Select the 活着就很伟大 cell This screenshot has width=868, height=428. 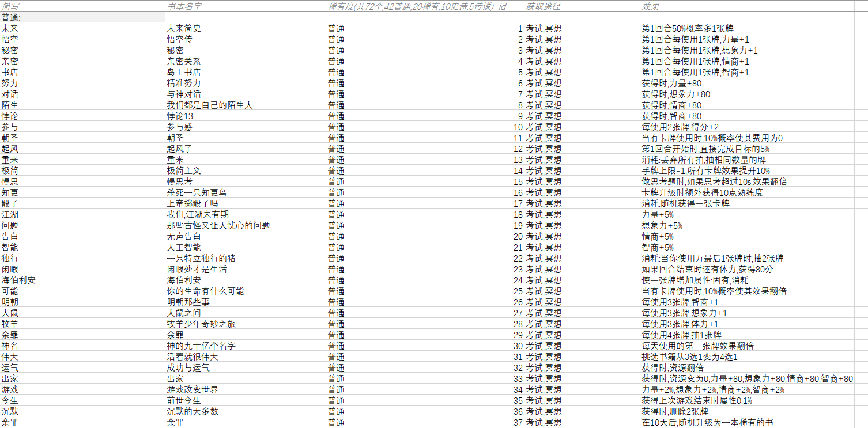(x=246, y=357)
